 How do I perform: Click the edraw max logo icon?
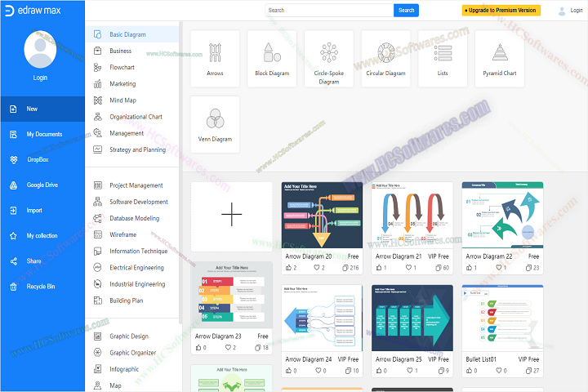pyautogui.click(x=9, y=11)
